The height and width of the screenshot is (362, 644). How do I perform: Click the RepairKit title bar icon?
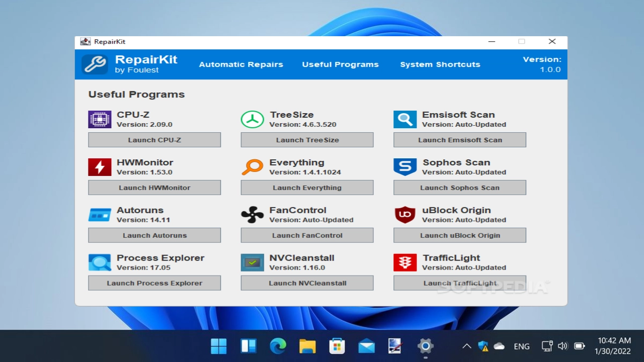click(x=86, y=42)
